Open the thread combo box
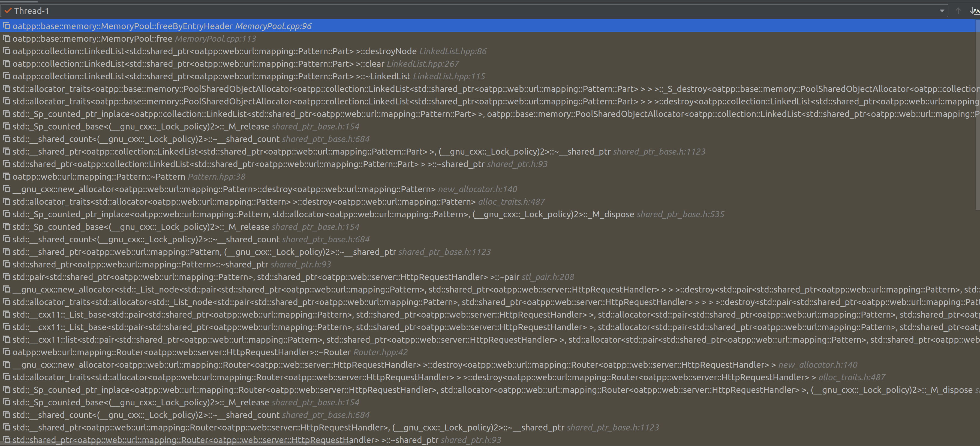This screenshot has height=446, width=980. (456, 11)
